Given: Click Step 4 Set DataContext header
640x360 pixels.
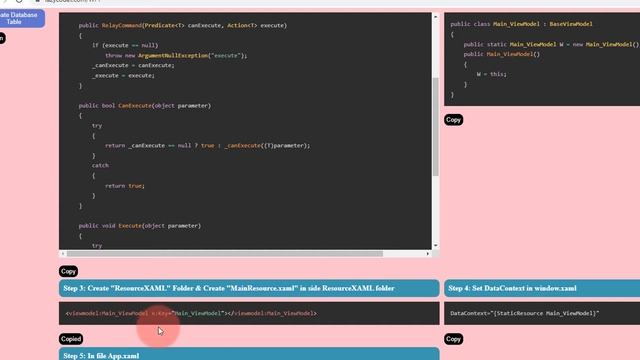Looking at the screenshot, I should point(542,288).
